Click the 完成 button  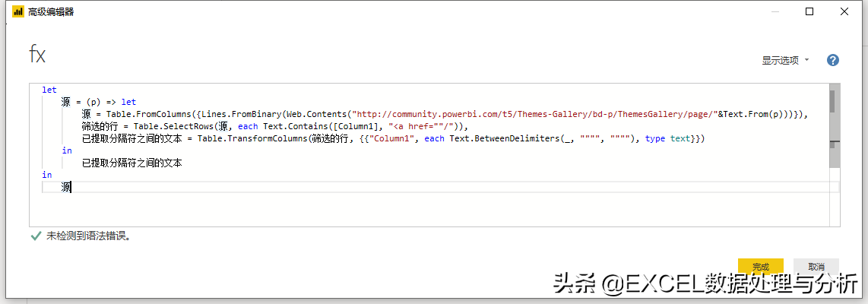[x=761, y=267]
